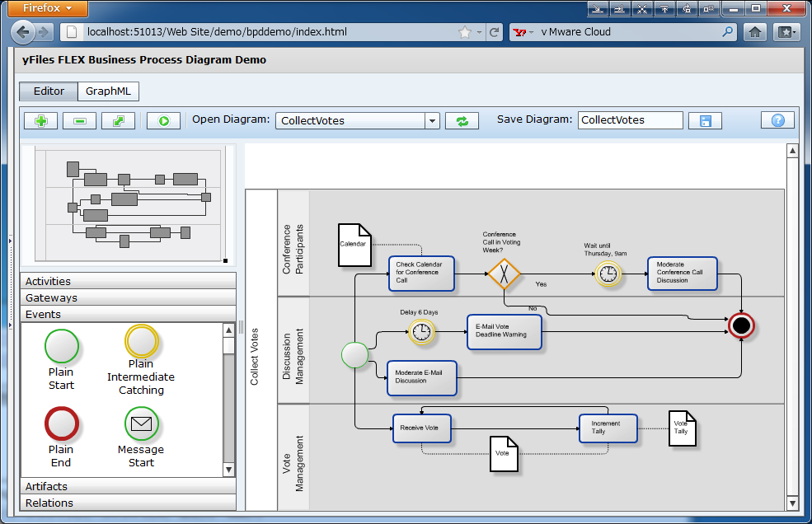Expand the Activities palette section
Image resolution: width=812 pixels, height=524 pixels.
coord(128,281)
